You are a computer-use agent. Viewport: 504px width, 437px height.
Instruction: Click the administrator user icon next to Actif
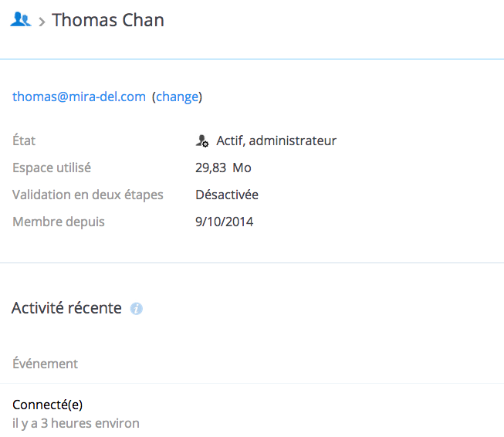click(202, 141)
